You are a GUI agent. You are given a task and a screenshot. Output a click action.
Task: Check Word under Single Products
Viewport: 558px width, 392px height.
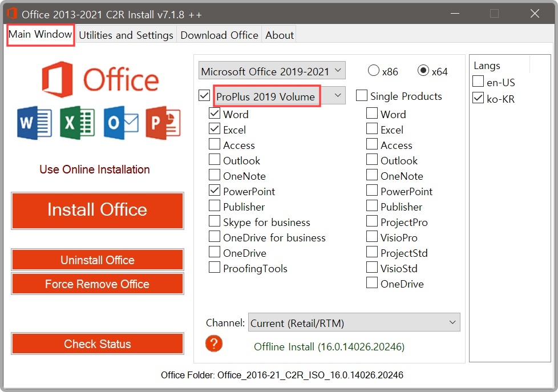tap(372, 113)
